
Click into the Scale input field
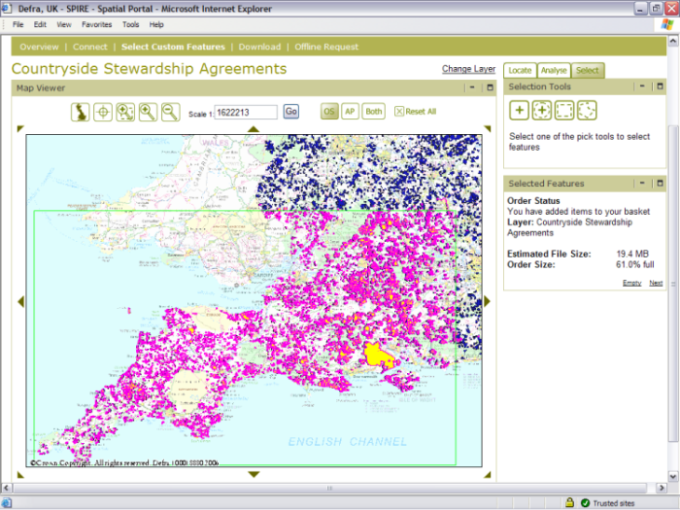[x=245, y=112]
